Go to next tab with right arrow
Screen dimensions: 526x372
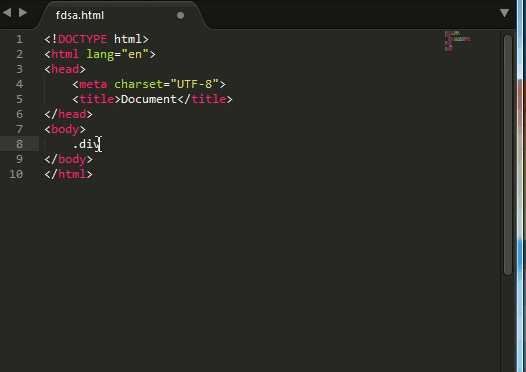pyautogui.click(x=23, y=13)
